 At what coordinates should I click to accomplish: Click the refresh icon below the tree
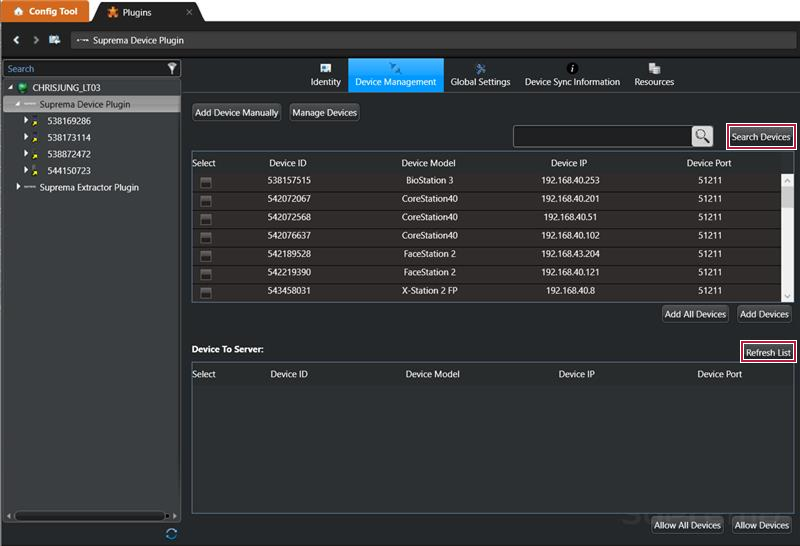pos(171,534)
